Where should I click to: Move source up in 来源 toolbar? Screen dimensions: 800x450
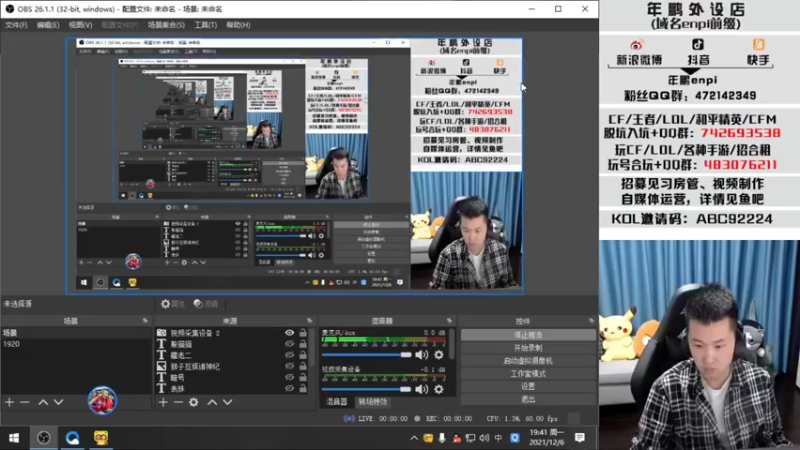tap(212, 402)
